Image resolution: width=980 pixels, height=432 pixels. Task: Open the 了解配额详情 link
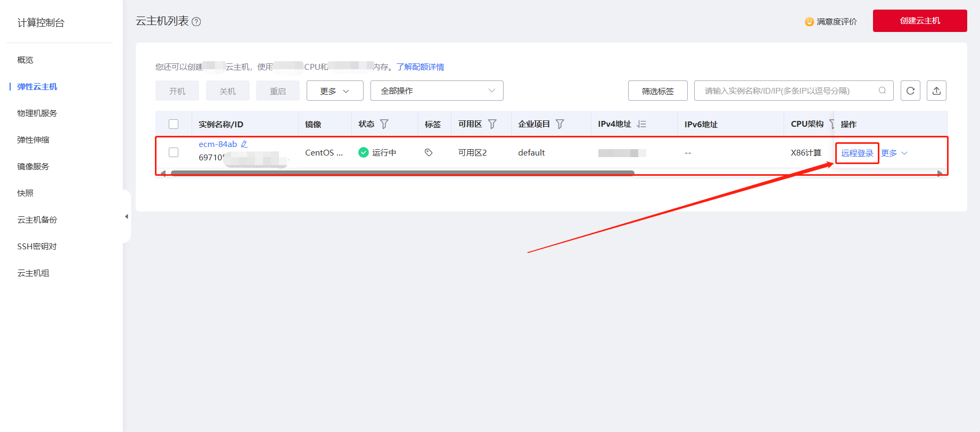click(x=420, y=67)
